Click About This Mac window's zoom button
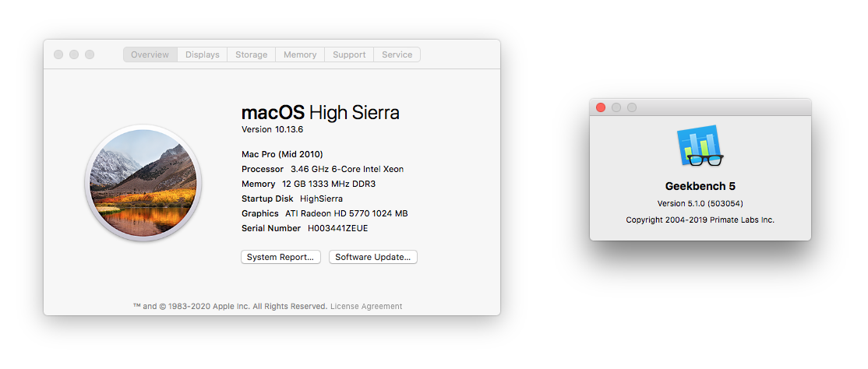The height and width of the screenshot is (369, 868). 89,54
